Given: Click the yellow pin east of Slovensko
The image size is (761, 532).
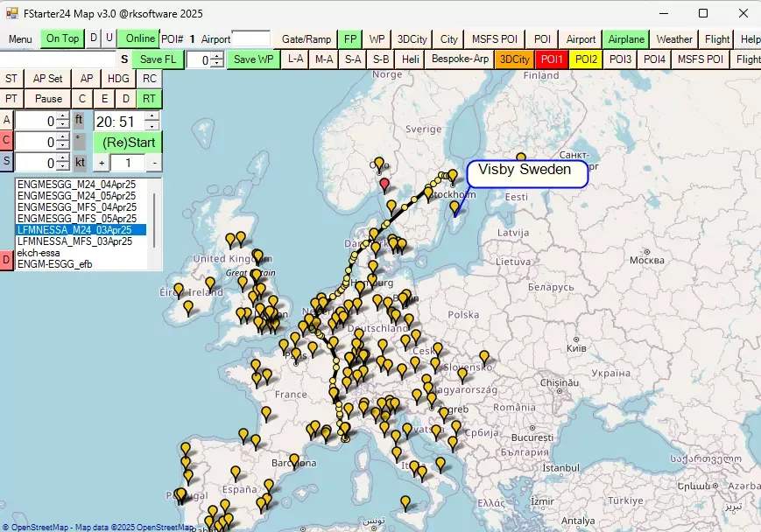Looking at the screenshot, I should pos(483,356).
